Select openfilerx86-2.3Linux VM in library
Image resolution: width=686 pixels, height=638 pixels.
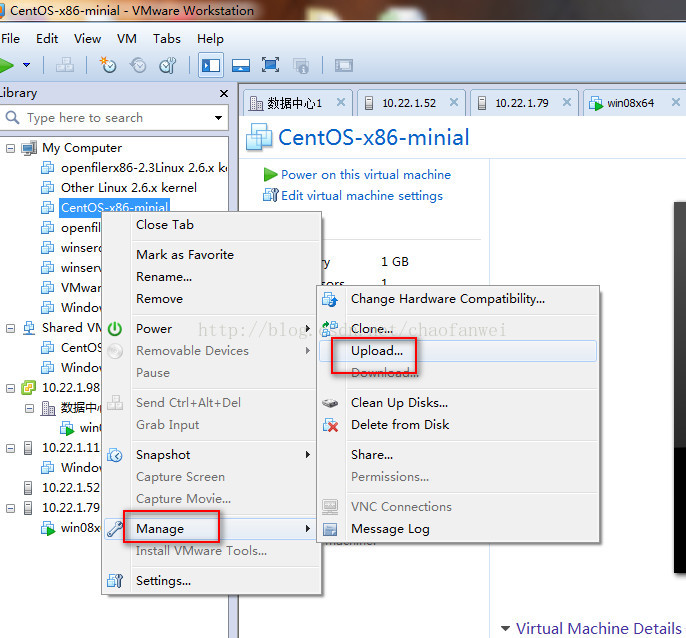click(144, 168)
